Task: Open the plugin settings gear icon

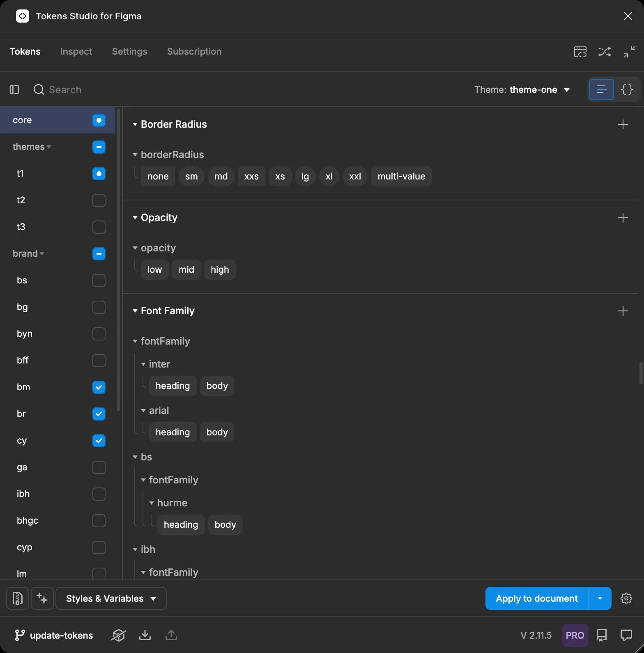Action: [x=626, y=598]
